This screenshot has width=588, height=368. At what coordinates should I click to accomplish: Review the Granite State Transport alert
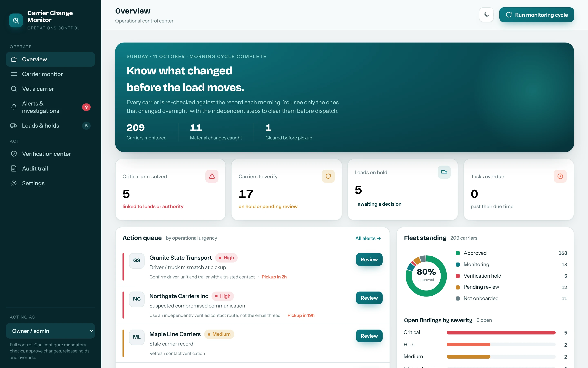369,259
